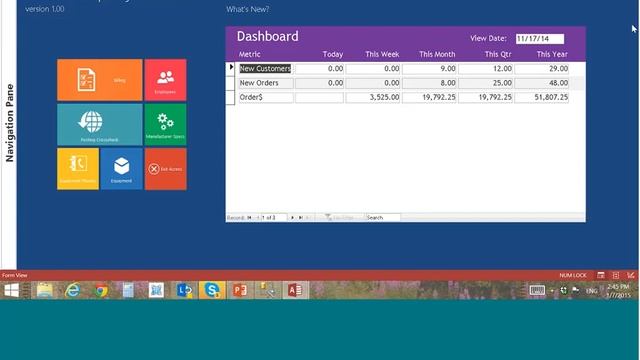Switch to Access from the taskbar
640x360 pixels.
point(296,290)
